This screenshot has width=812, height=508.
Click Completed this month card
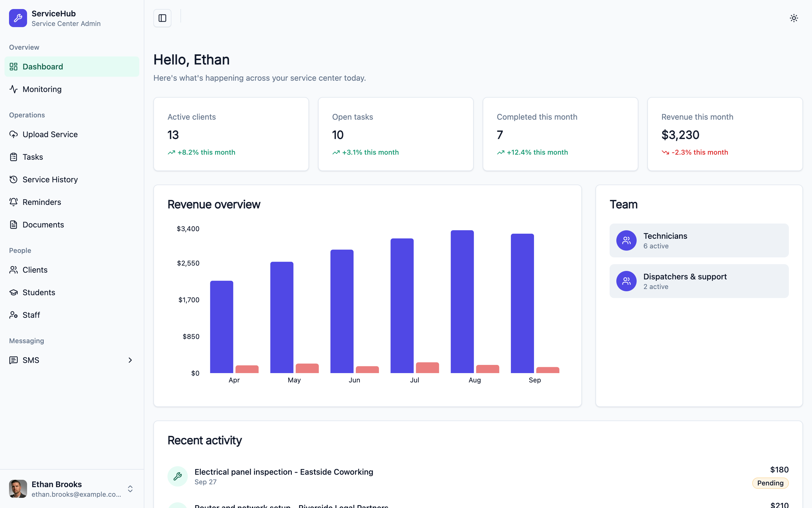click(560, 134)
